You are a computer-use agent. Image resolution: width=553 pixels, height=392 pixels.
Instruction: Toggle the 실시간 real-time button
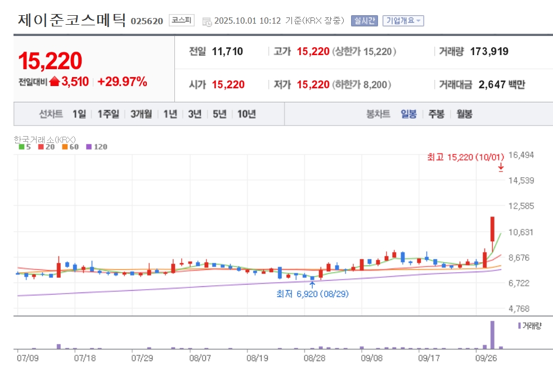[x=365, y=21]
